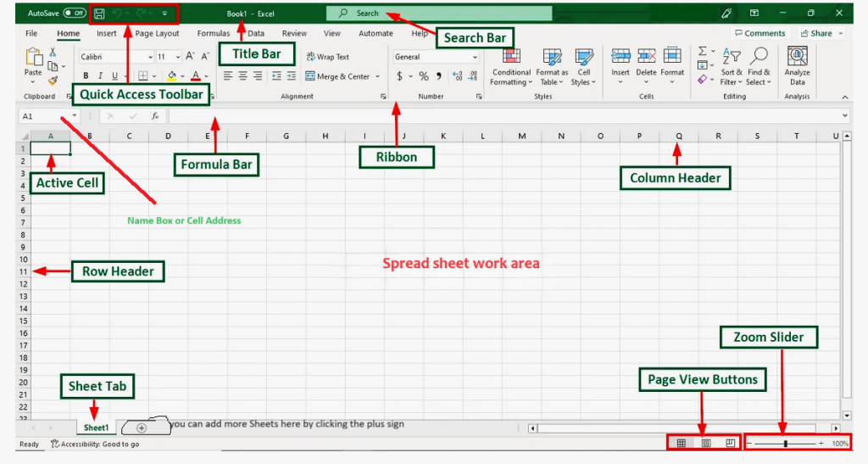Toggle Wrap Text
This screenshot has height=464, width=868.
pyautogui.click(x=328, y=57)
